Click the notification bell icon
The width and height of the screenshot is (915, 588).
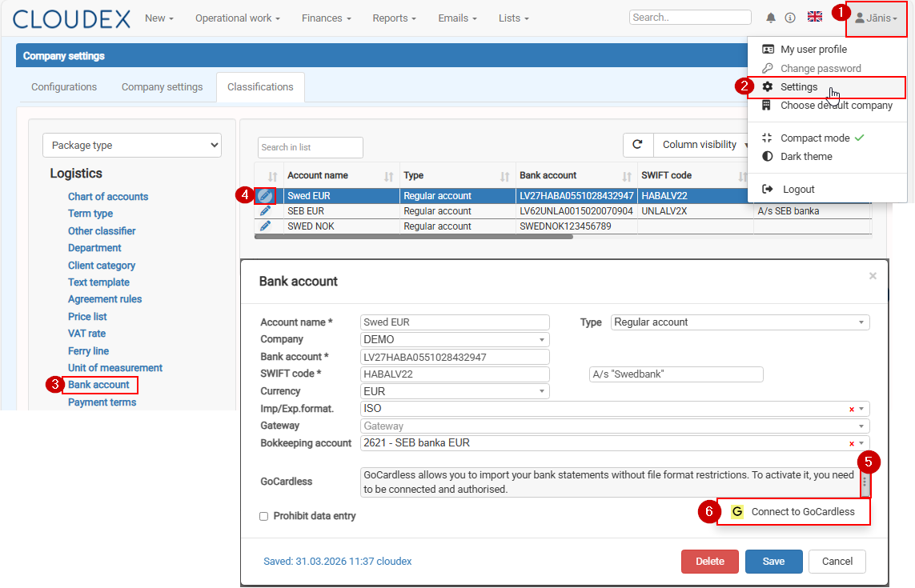771,18
